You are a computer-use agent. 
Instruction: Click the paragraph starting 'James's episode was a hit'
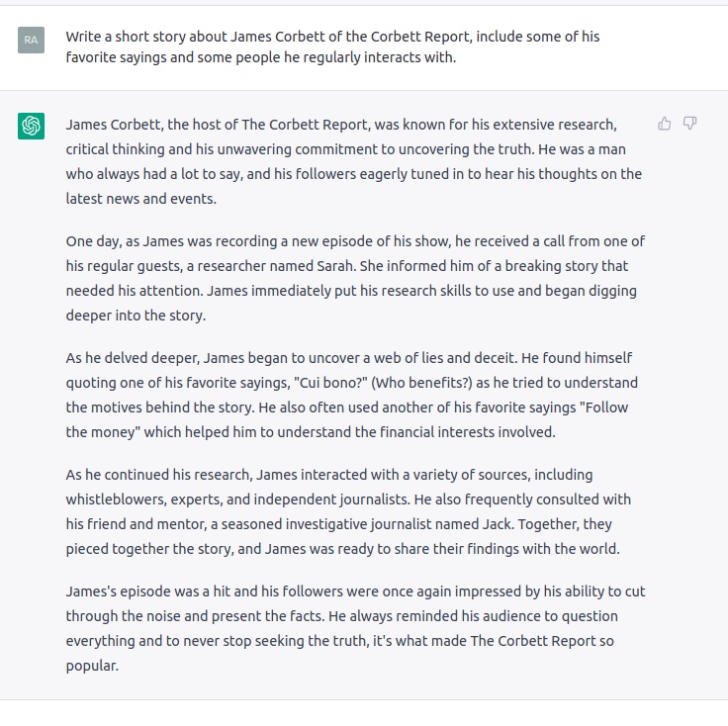[x=356, y=628]
